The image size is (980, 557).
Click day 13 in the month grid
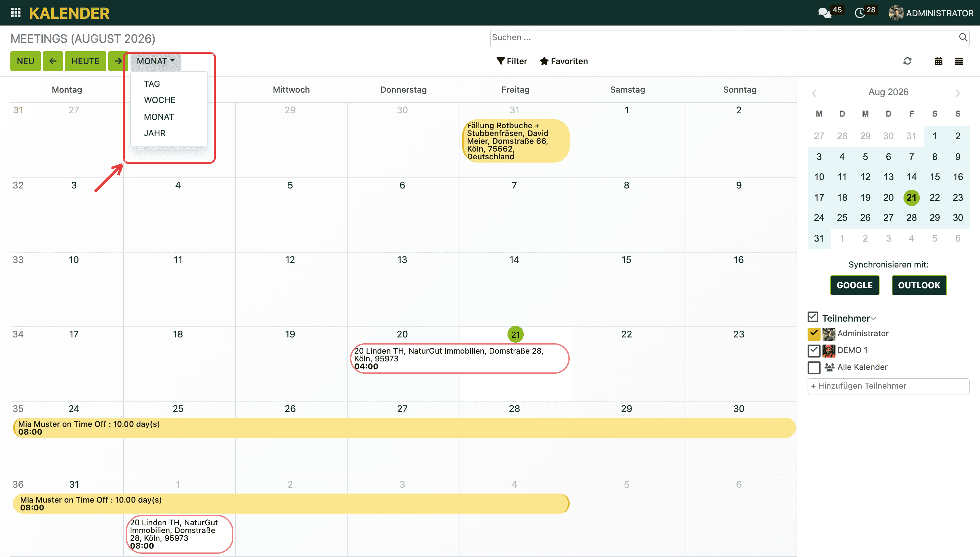[x=402, y=260]
